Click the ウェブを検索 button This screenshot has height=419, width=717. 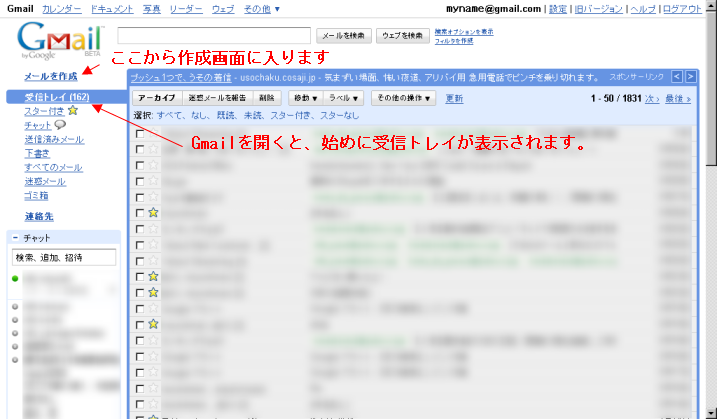click(x=402, y=36)
